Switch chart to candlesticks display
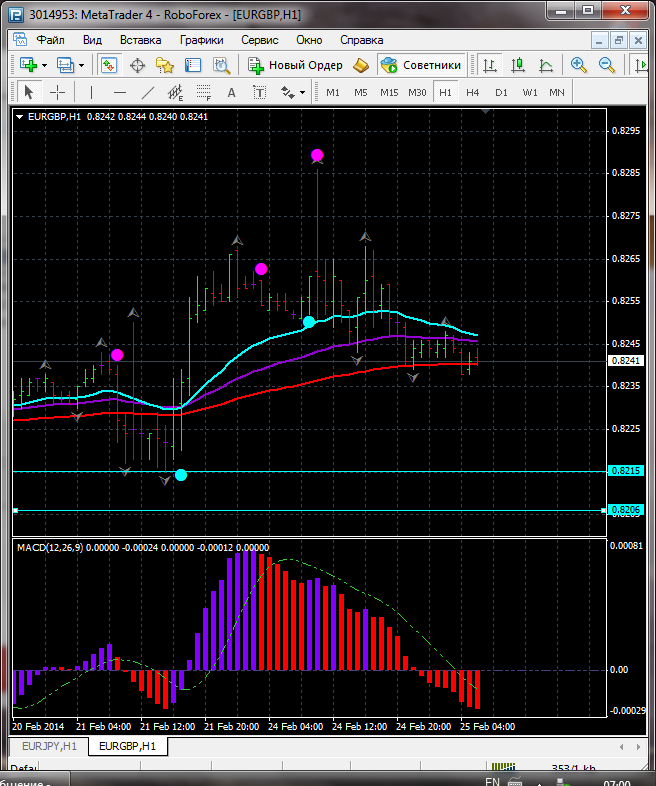656x786 pixels. 518,65
